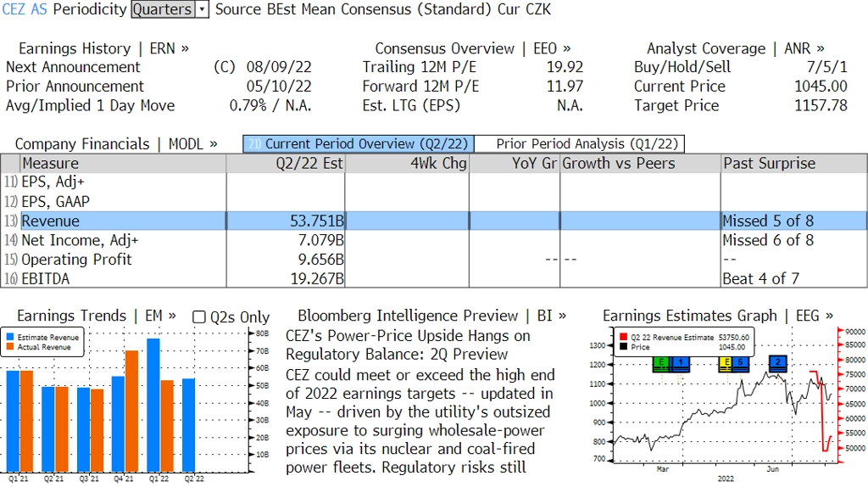Select row 15 Operating Profit
Viewport: 868px width, 487px height.
(x=434, y=260)
